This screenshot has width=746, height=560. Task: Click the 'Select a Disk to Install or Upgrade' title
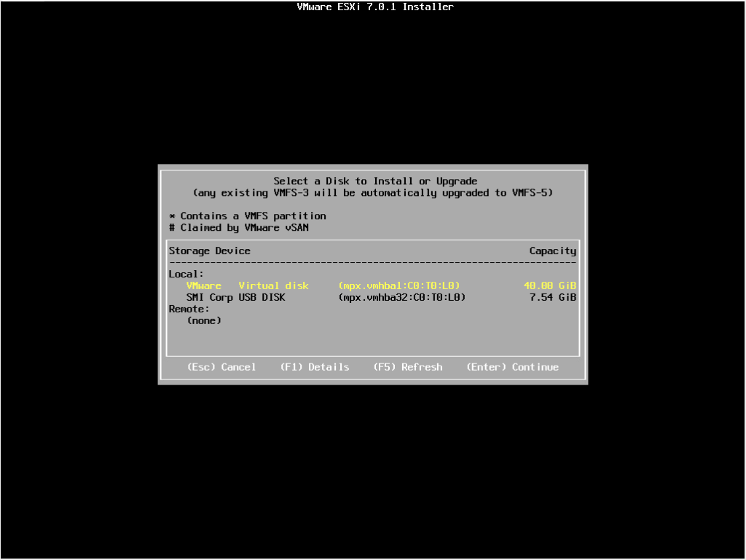375,181
